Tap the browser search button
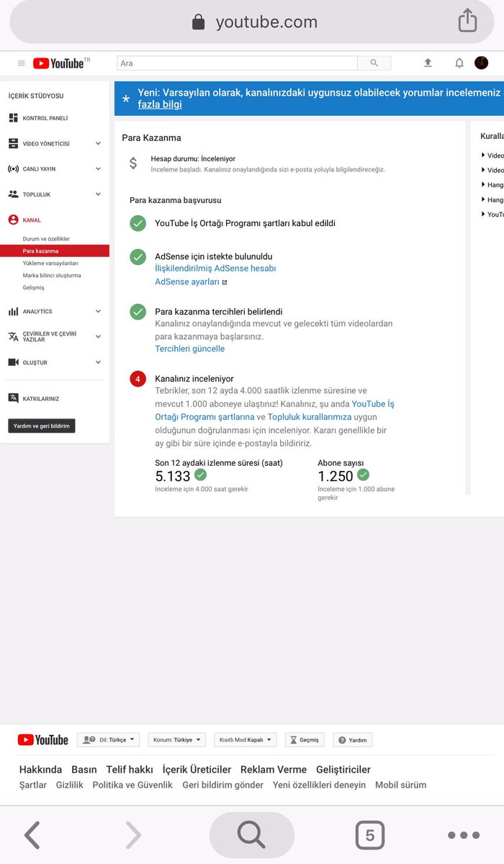The height and width of the screenshot is (864, 504). click(x=252, y=835)
